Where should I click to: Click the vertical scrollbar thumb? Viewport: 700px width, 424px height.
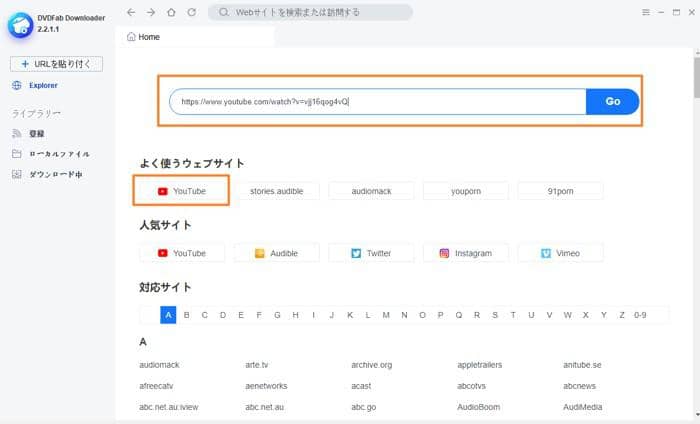click(697, 78)
